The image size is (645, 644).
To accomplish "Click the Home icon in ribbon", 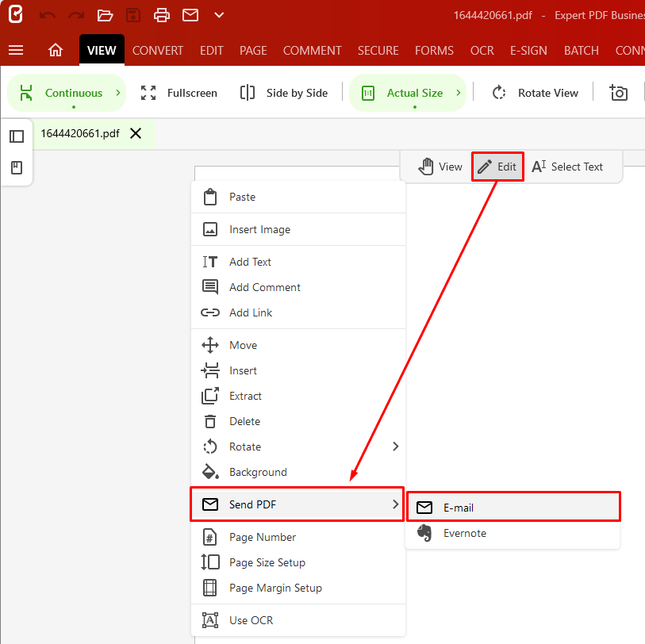I will [56, 50].
